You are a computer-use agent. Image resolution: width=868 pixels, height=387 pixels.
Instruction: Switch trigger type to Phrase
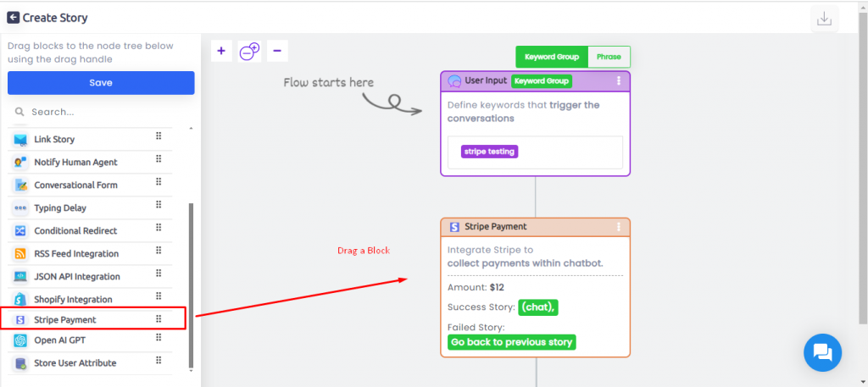point(609,57)
